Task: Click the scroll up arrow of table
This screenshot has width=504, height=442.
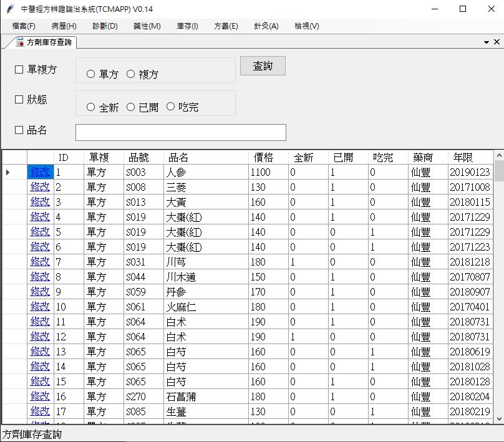Action: (x=498, y=156)
